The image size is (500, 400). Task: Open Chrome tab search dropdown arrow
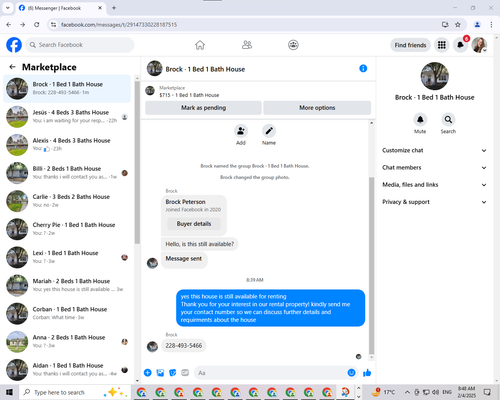[x=8, y=8]
